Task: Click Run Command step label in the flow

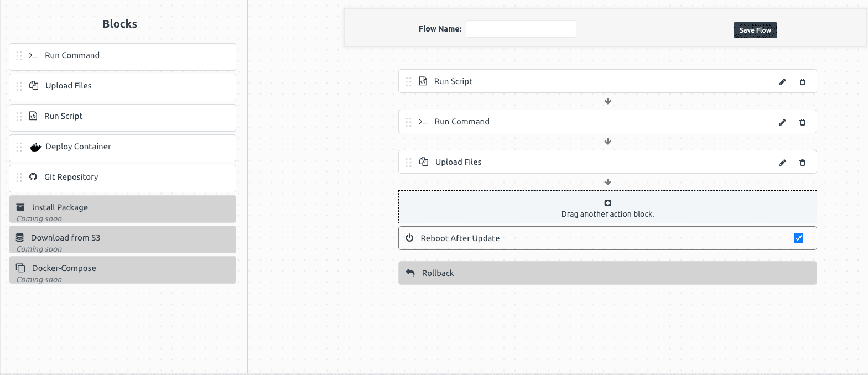Action: (x=462, y=122)
